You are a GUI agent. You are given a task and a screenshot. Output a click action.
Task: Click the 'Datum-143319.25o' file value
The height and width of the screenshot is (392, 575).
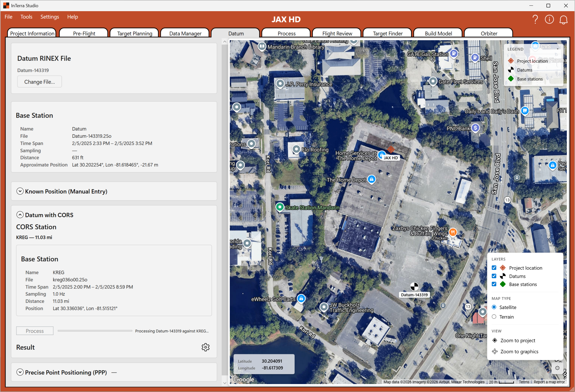tap(92, 136)
